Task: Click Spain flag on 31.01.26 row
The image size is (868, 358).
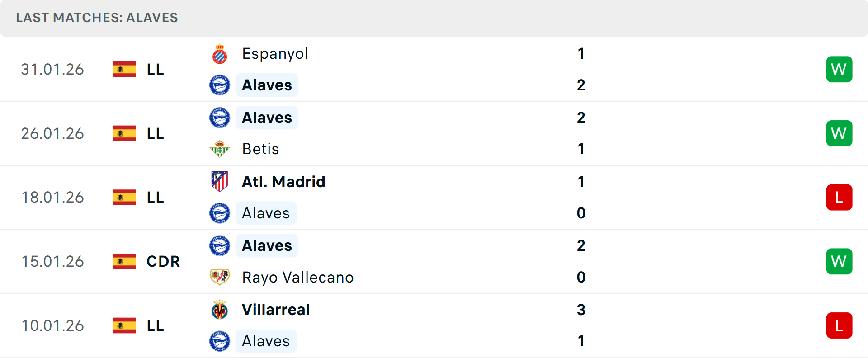Action: point(124,69)
